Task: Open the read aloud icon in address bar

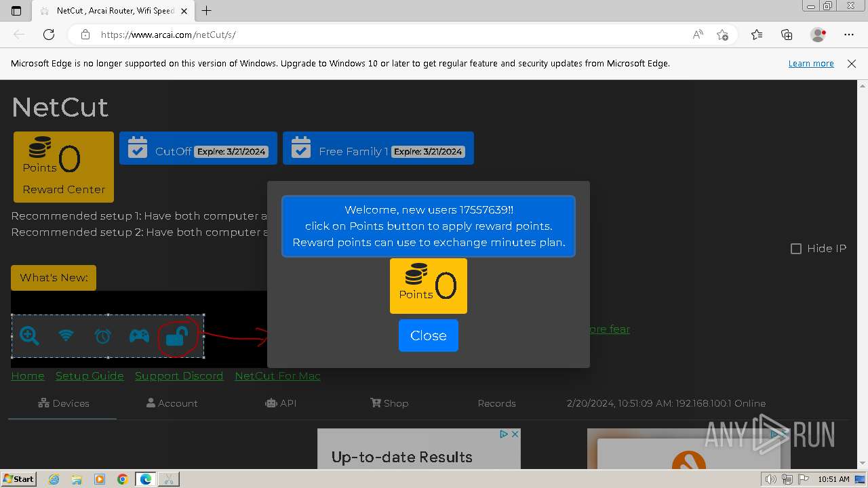Action: click(697, 35)
